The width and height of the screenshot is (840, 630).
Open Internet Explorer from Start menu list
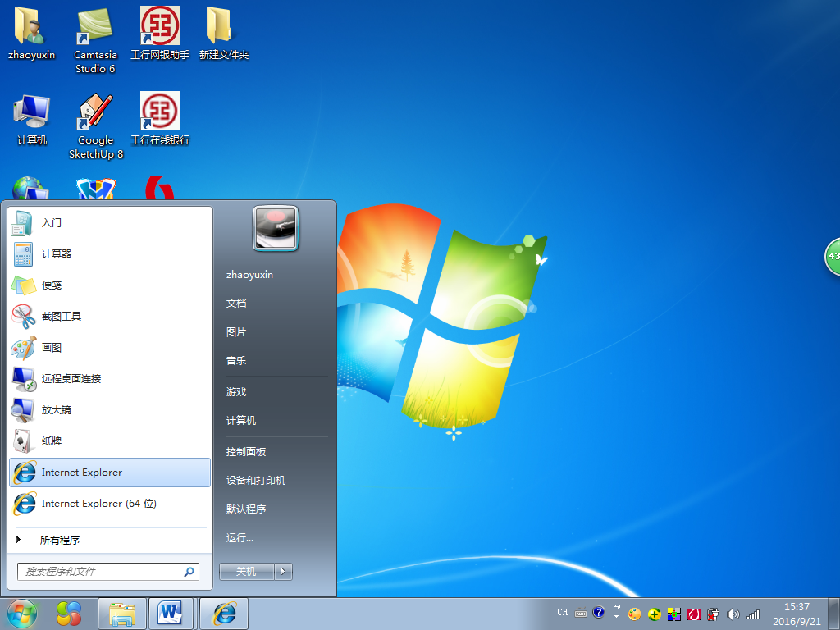(x=110, y=472)
